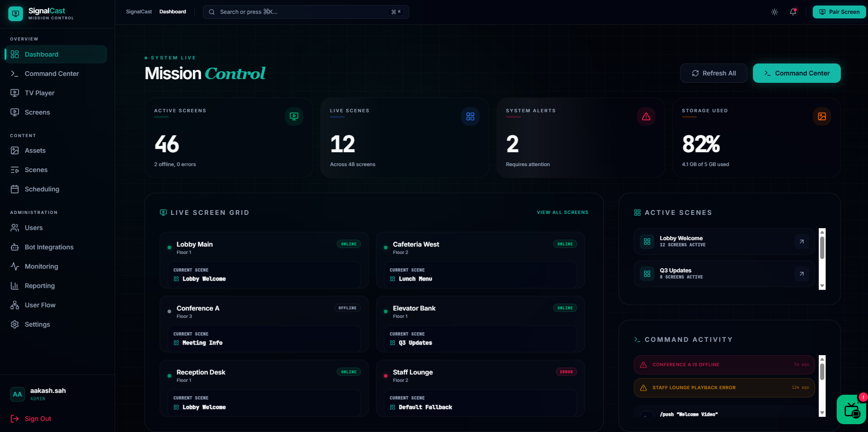868x432 pixels.
Task: Click the Refresh All button
Action: [713, 73]
